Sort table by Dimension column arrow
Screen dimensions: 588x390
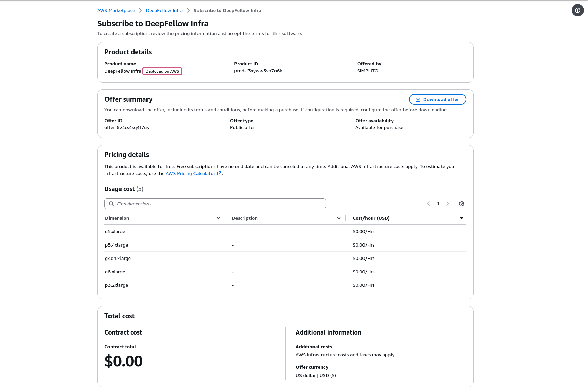[218, 218]
